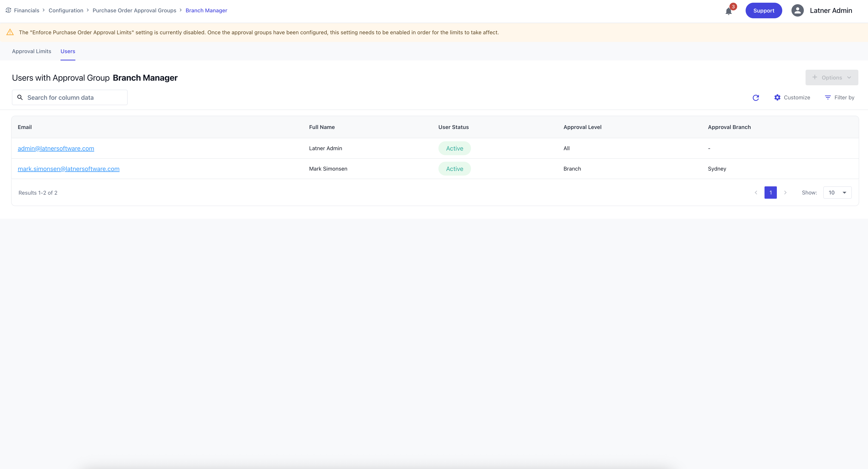Click the orange warning triangle icon
Screen dimensions: 868x469
pyautogui.click(x=10, y=32)
